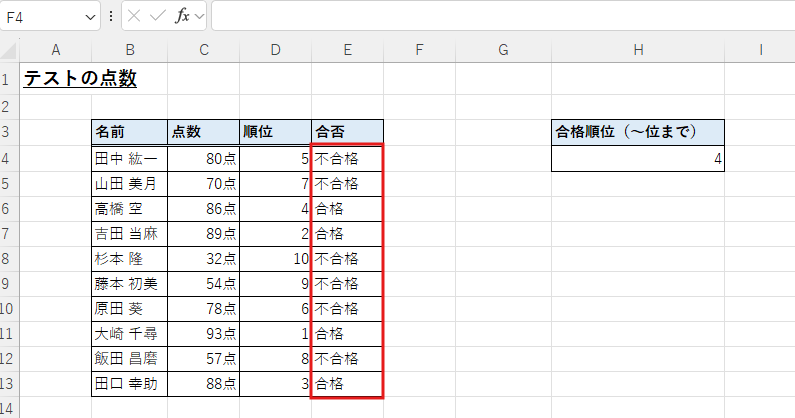Expand the chevron next to the fx button
The width and height of the screenshot is (795, 418).
(x=199, y=17)
